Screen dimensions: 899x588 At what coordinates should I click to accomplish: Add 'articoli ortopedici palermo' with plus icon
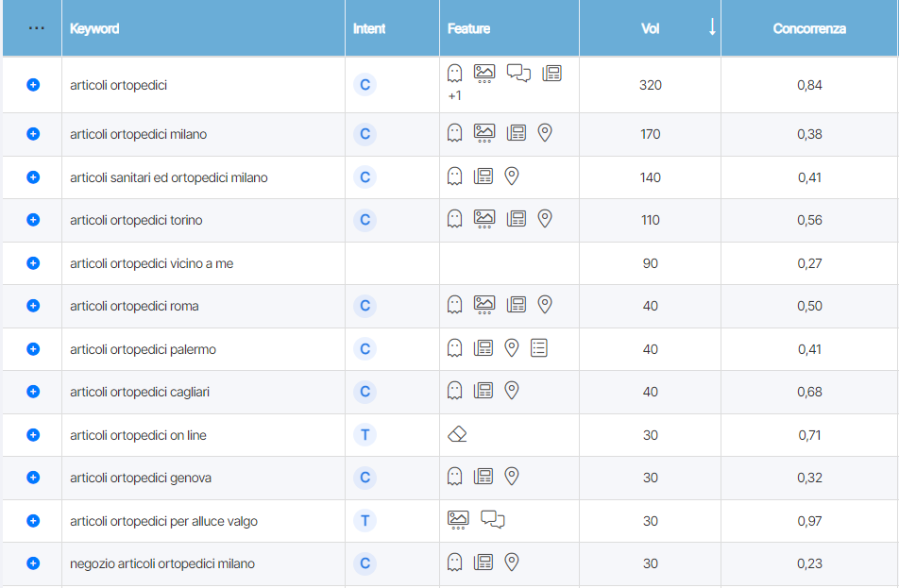[x=33, y=349]
